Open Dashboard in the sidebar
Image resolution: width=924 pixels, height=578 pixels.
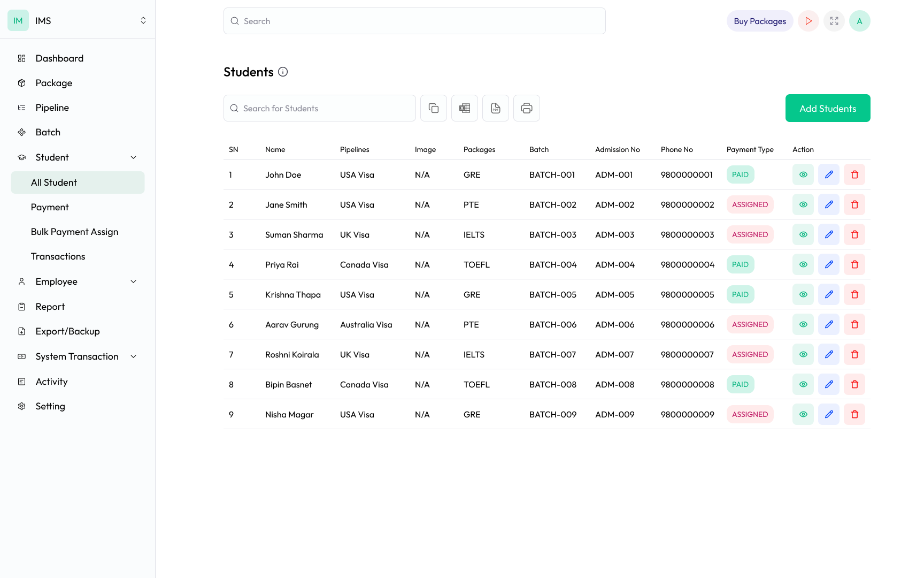tap(78, 58)
